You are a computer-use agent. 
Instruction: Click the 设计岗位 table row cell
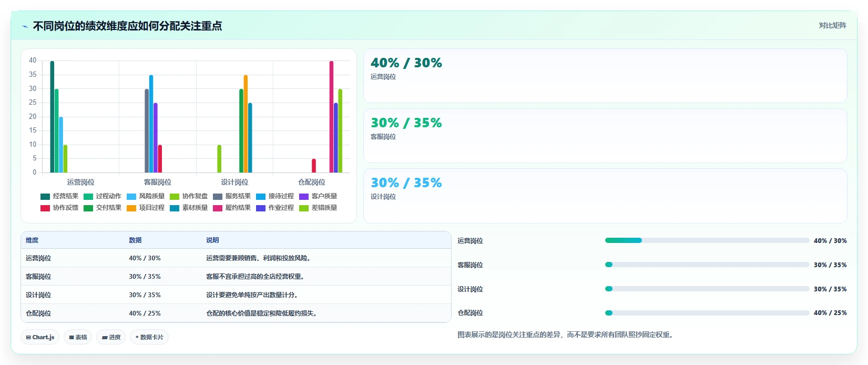click(x=38, y=295)
